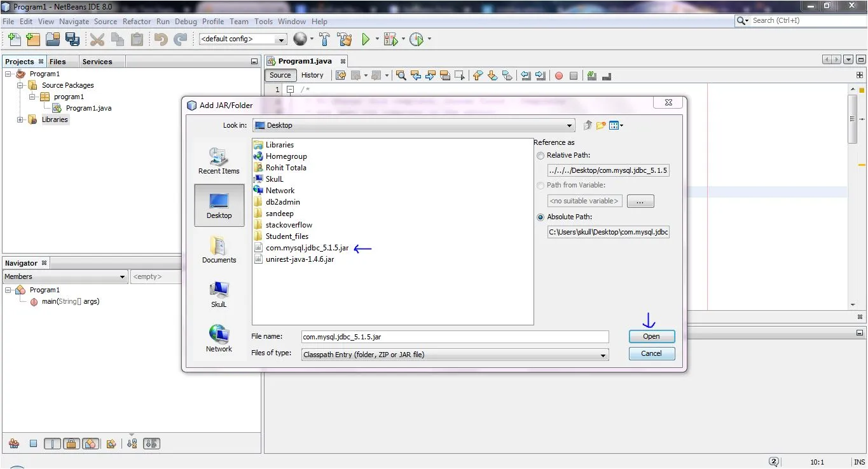This screenshot has width=868, height=469.
Task: Click the Navigator Sort by Name icon
Action: [132, 444]
